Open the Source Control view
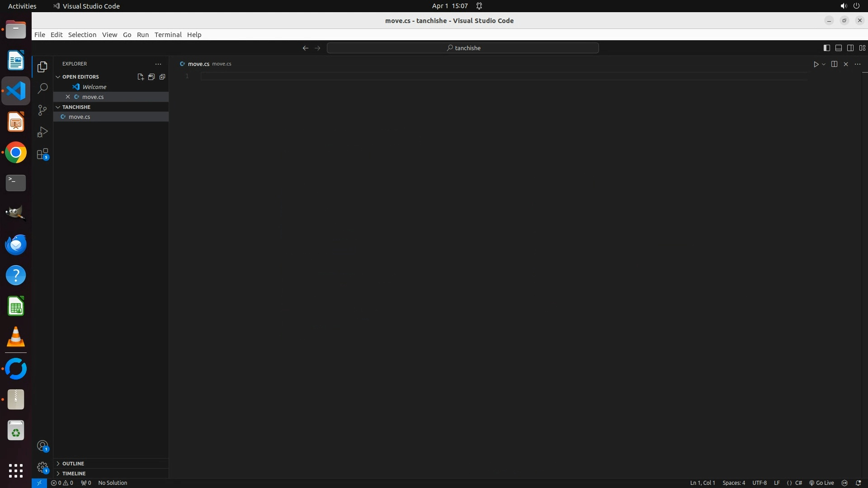Viewport: 868px width, 488px height. pyautogui.click(x=42, y=110)
